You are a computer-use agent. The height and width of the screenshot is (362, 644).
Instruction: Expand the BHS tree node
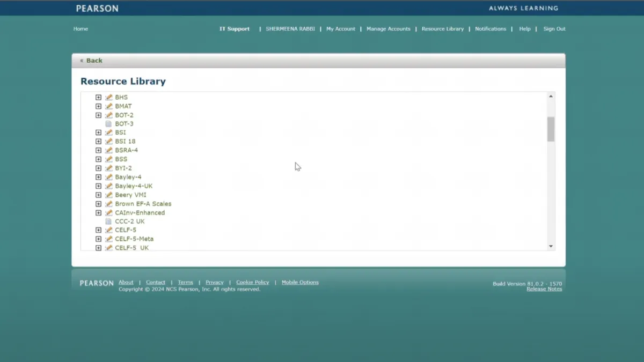98,98
